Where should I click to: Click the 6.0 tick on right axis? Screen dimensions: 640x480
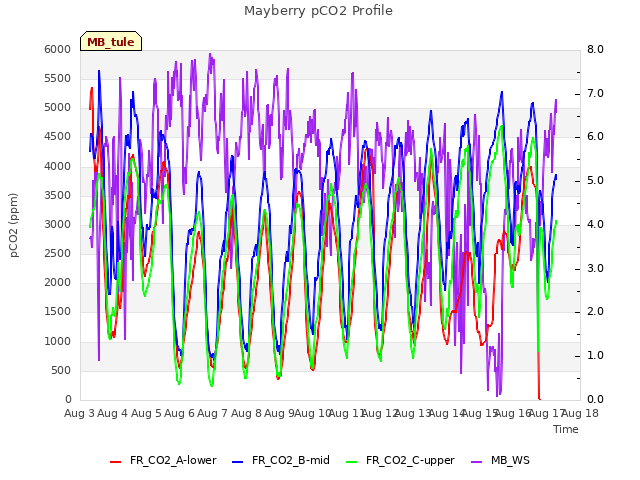click(595, 137)
